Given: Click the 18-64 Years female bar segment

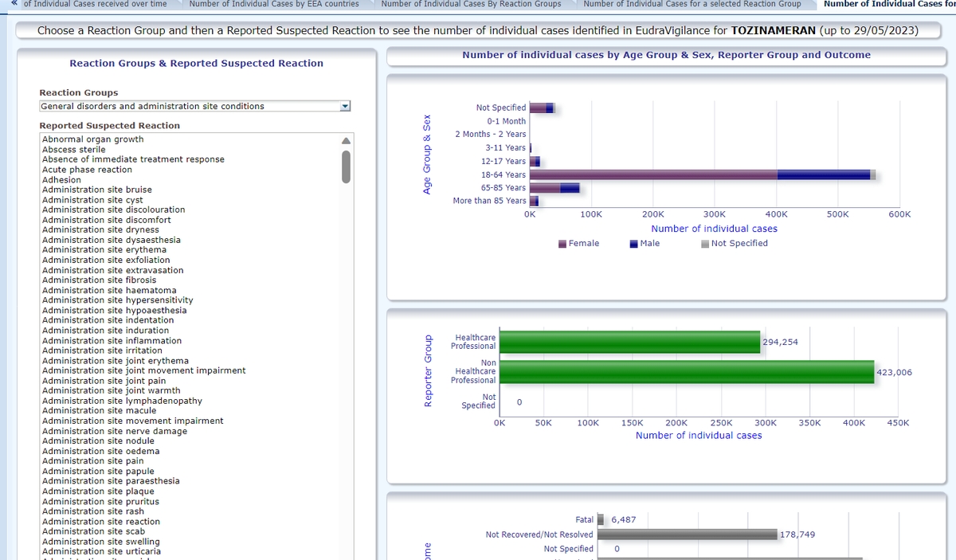Looking at the screenshot, I should coord(653,174).
